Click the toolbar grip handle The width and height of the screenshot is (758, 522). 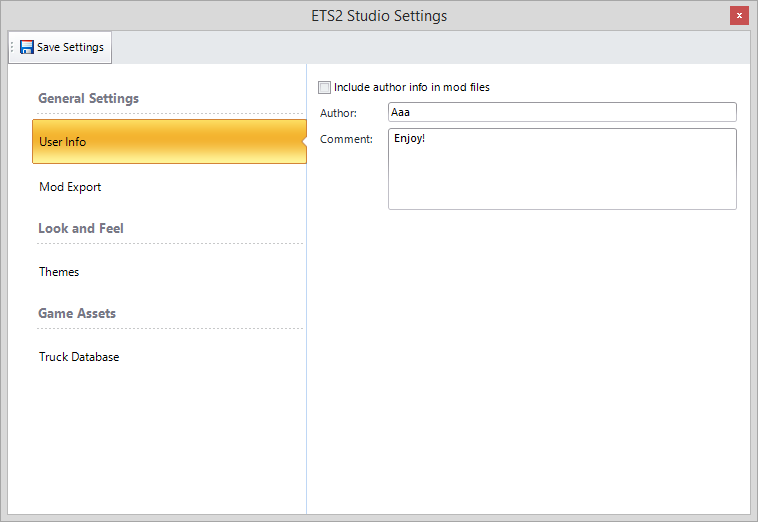[12, 47]
